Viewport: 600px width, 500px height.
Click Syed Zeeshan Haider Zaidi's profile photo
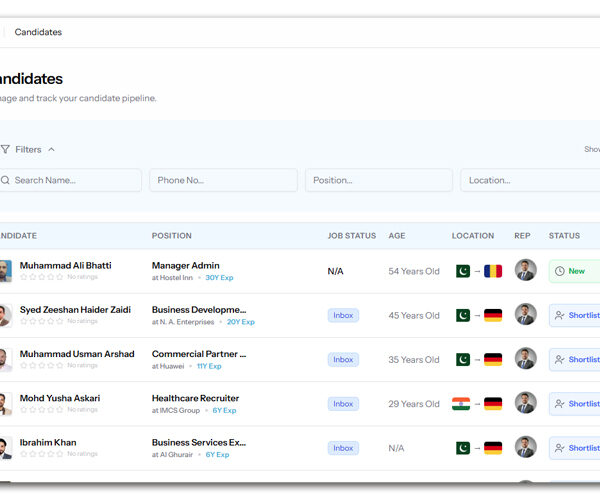[x=5, y=315]
